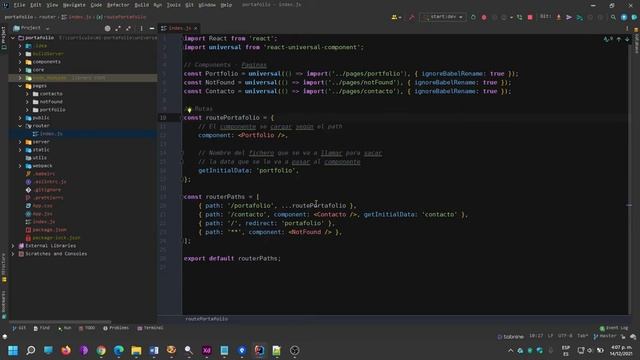
Task: Click line 10 in the editor gutter
Action: [x=163, y=118]
